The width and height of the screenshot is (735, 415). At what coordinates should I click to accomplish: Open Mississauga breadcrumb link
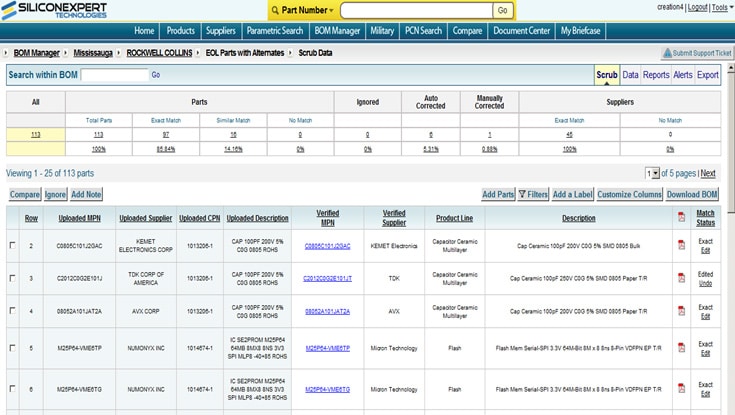point(93,53)
